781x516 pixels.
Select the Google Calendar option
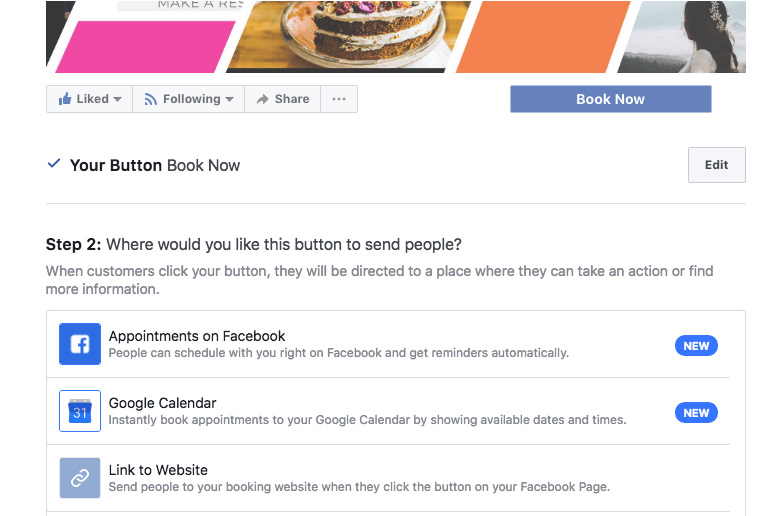[389, 411]
